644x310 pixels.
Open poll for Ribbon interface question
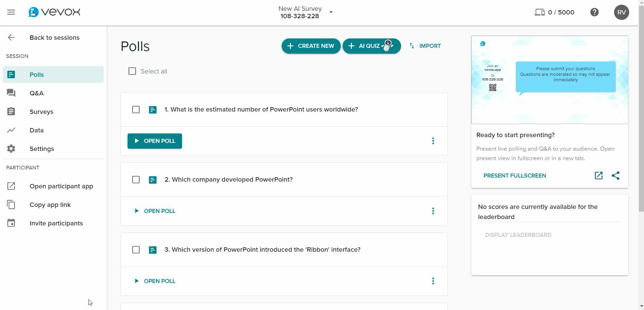click(x=155, y=281)
